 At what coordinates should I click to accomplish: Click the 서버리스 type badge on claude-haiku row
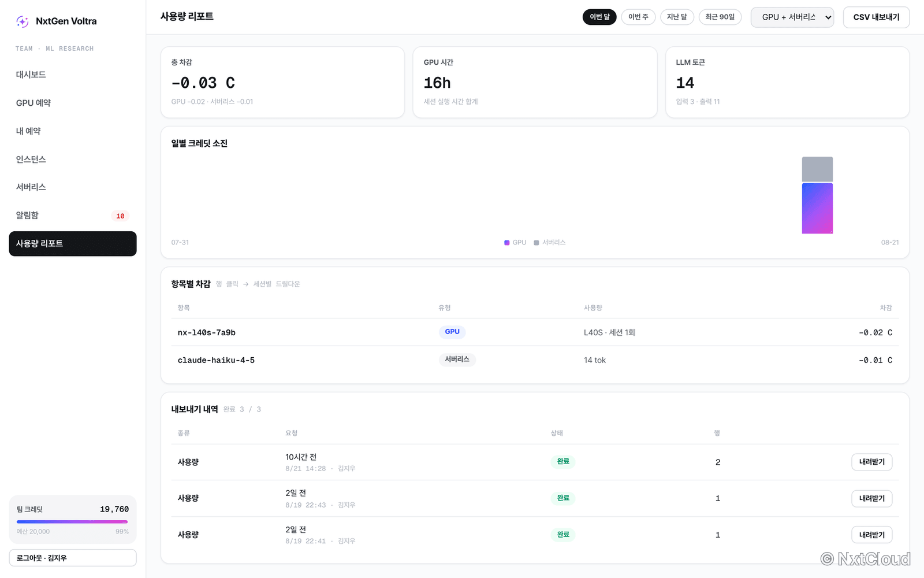pyautogui.click(x=457, y=360)
